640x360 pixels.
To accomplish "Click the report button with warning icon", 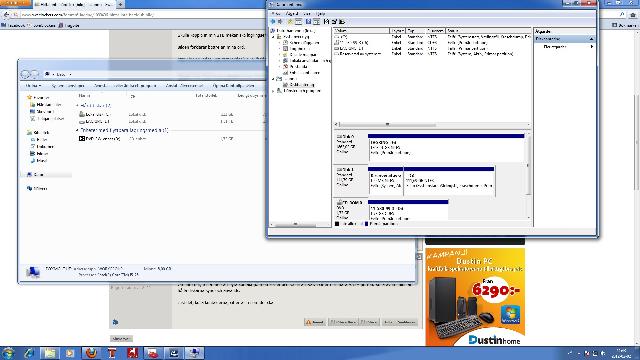I will pos(315,322).
